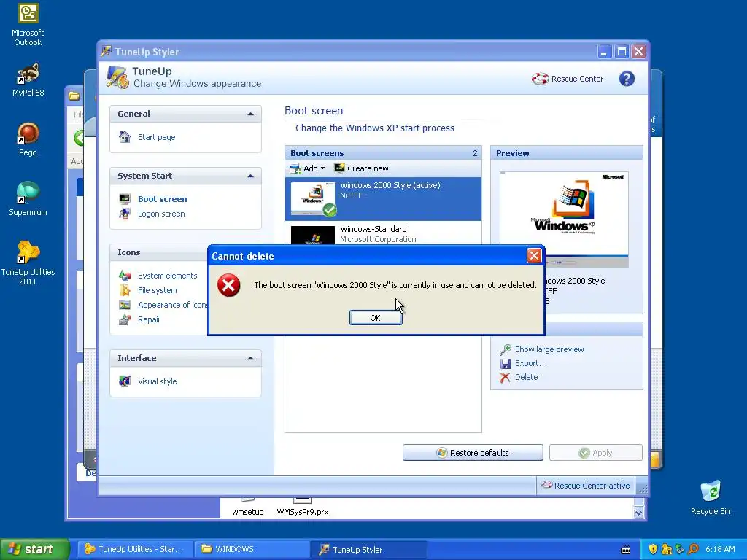Select wmsetup file in WINDOWS window
Viewport: 747px width, 560px height.
pyautogui.click(x=248, y=507)
